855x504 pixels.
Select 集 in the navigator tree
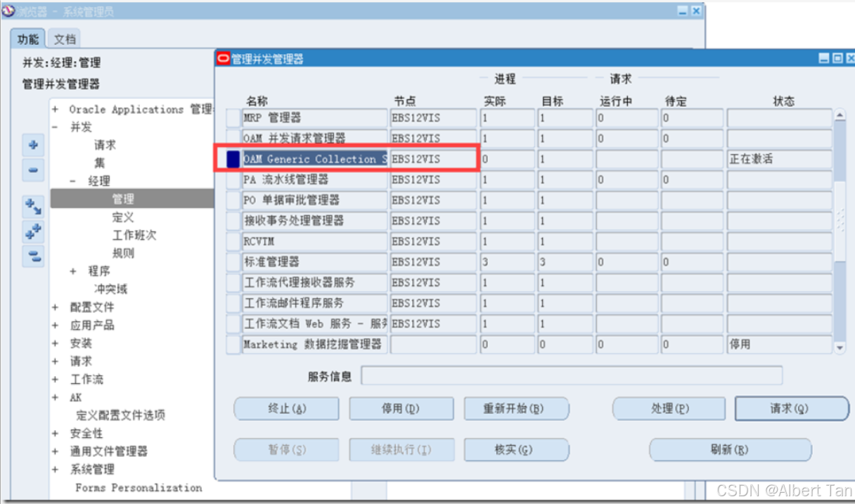pos(99,163)
